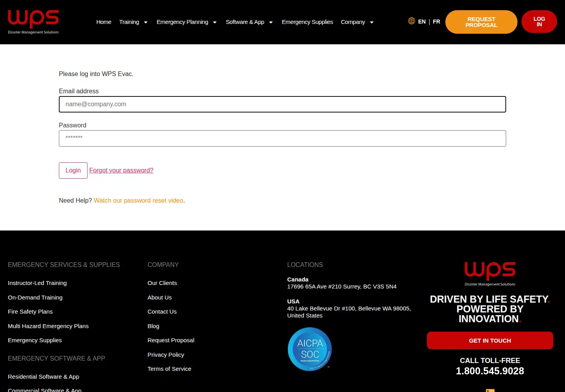Expand the Company dropdown arrow
This screenshot has height=392, width=565.
click(372, 22)
